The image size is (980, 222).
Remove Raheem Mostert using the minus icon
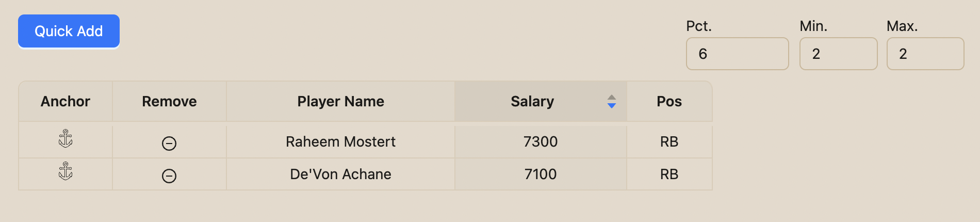169,144
